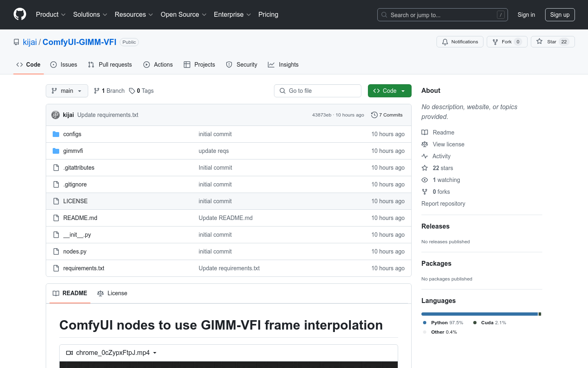
Task: Select the Code repository tab
Action: 28,65
